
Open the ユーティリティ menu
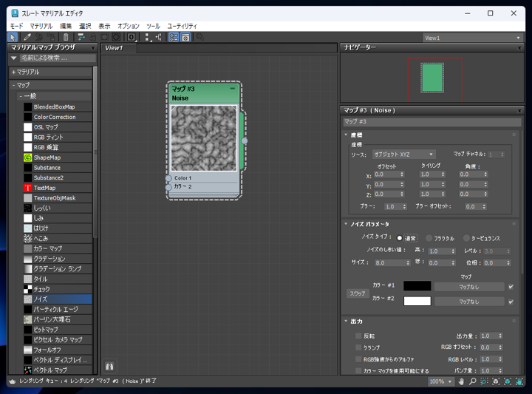[x=182, y=26]
